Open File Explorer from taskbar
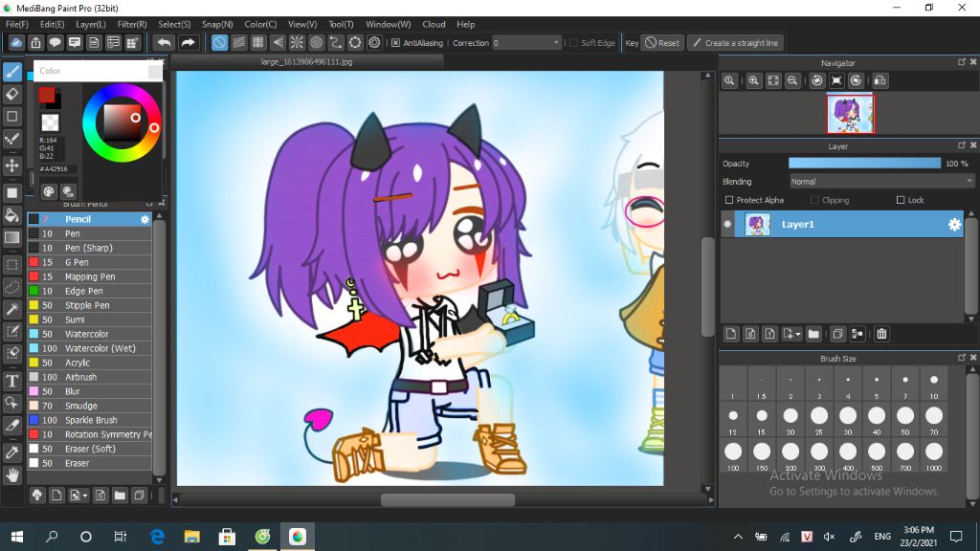Viewport: 980px width, 551px height. tap(191, 537)
